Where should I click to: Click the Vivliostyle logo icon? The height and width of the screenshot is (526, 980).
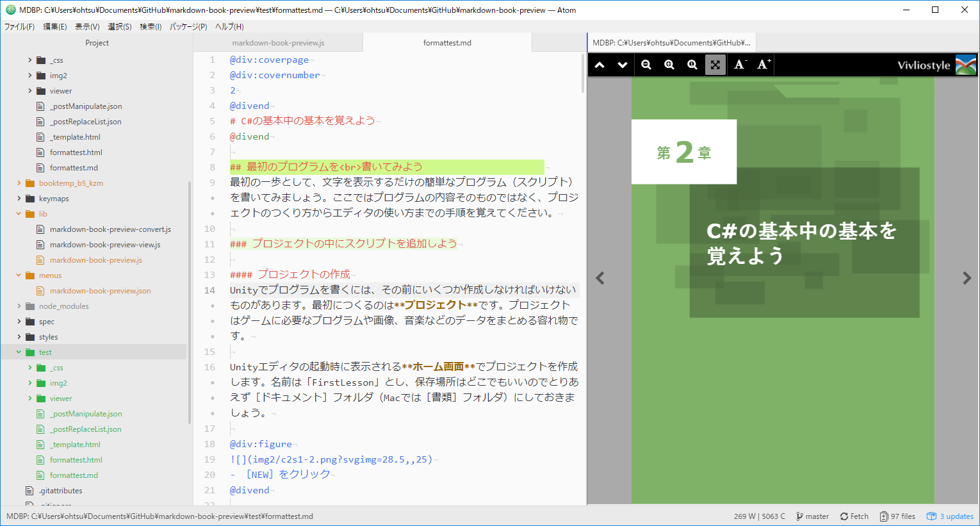point(967,65)
